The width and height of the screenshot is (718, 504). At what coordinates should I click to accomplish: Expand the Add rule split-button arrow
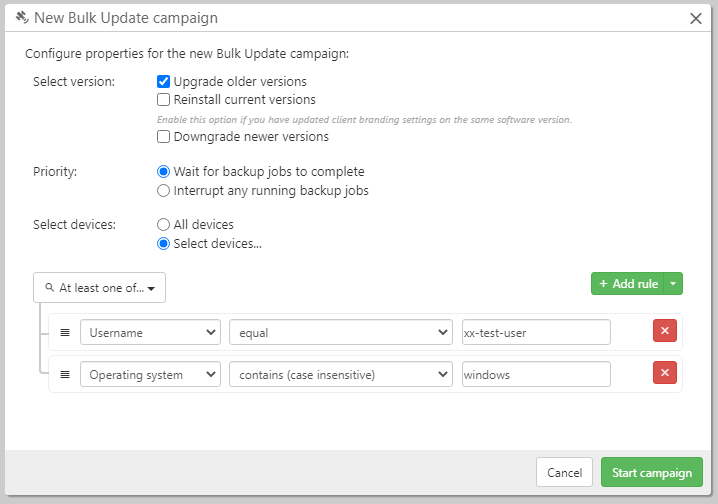tap(675, 284)
